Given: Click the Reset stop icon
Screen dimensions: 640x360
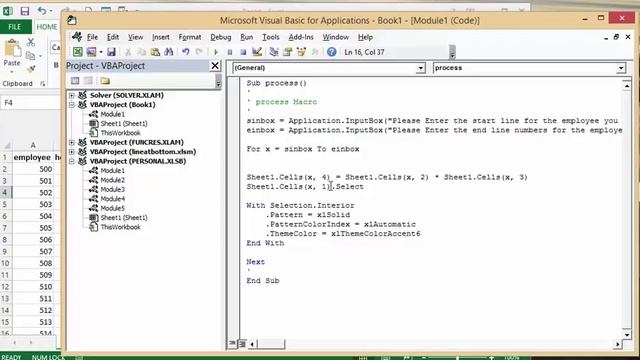Looking at the screenshot, I should click(x=243, y=52).
